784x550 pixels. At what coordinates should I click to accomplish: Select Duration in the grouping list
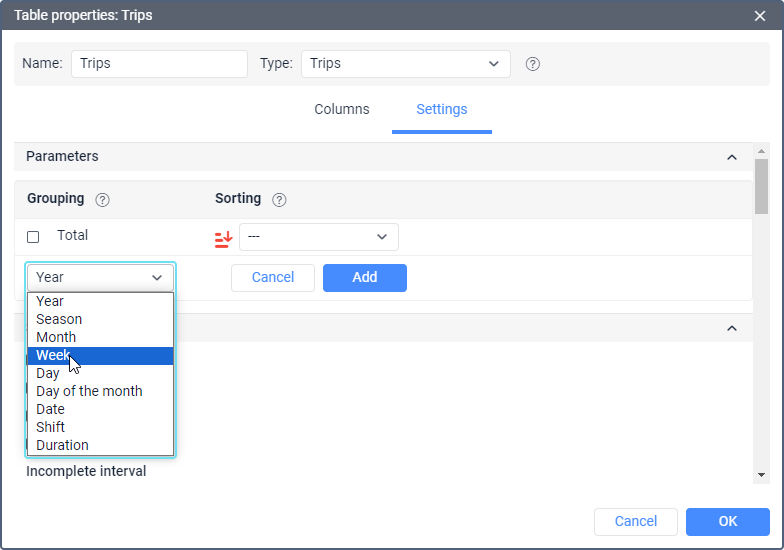point(100,445)
